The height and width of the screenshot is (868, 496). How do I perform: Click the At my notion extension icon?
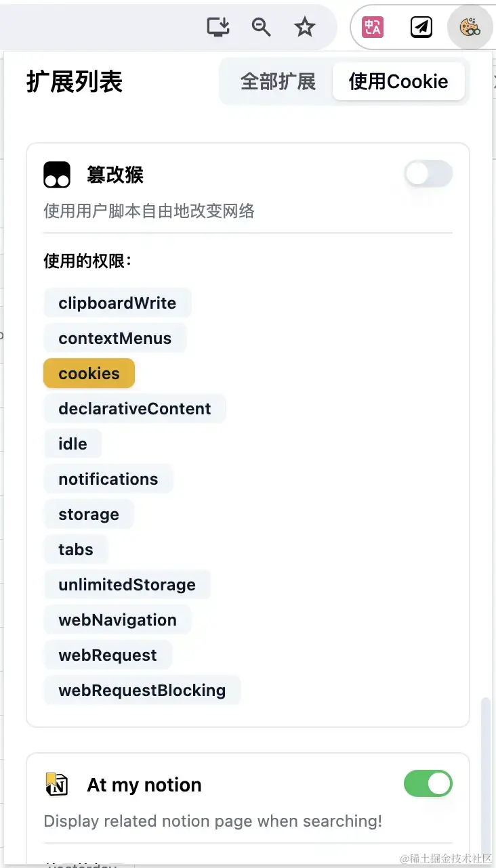click(57, 784)
